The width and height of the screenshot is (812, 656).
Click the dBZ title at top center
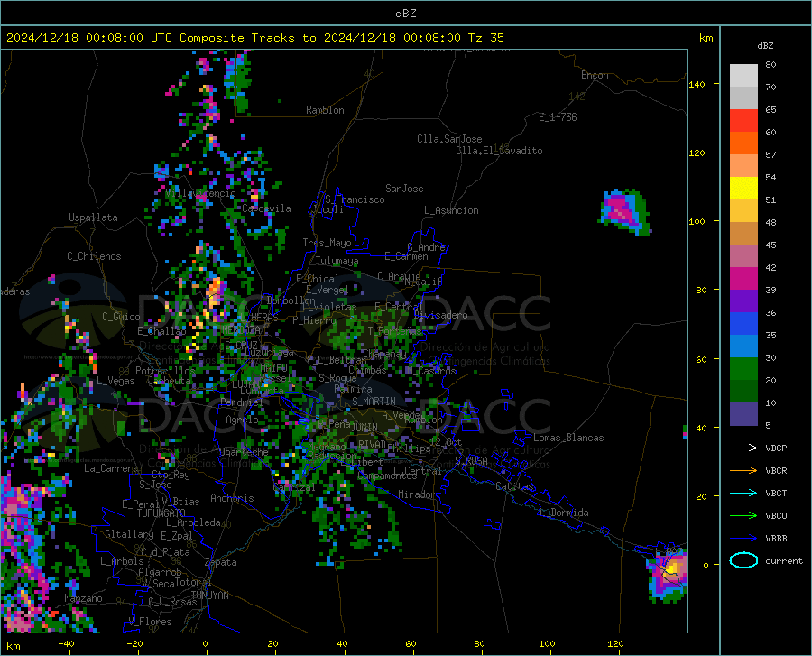pyautogui.click(x=405, y=14)
